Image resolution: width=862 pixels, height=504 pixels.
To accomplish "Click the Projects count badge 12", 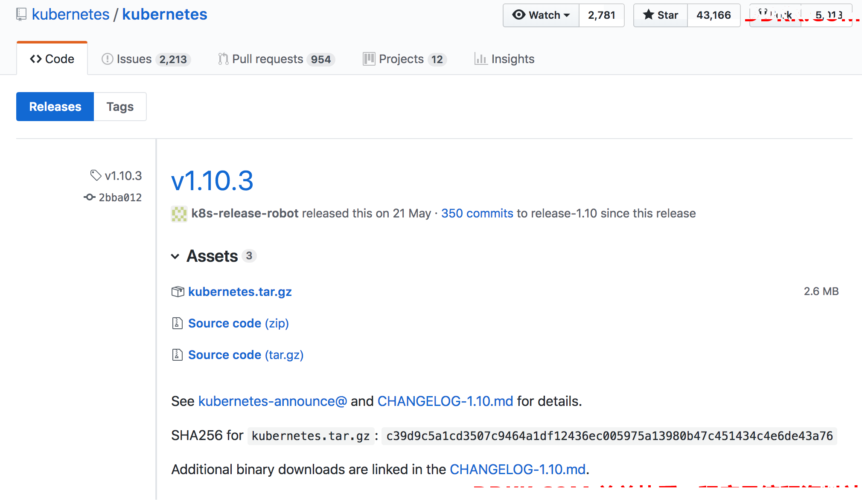I will click(x=437, y=59).
